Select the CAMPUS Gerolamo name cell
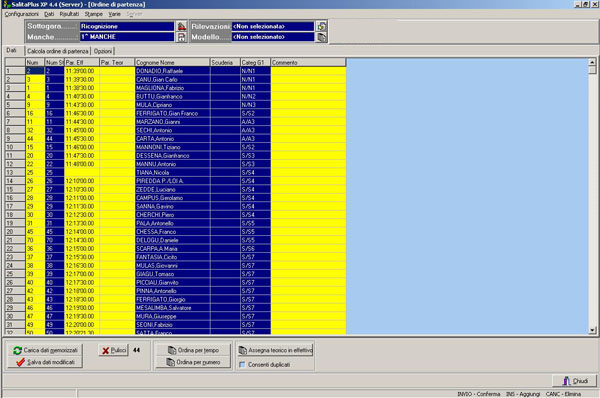The height and width of the screenshot is (398, 600). [172, 198]
